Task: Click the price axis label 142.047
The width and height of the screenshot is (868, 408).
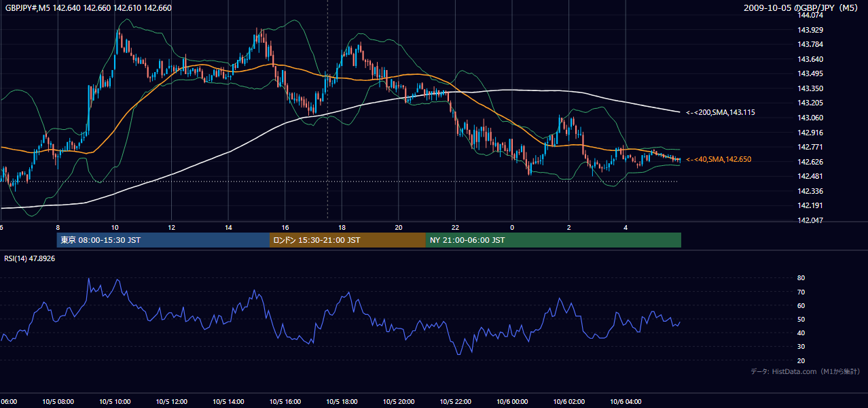Action: pyautogui.click(x=812, y=220)
